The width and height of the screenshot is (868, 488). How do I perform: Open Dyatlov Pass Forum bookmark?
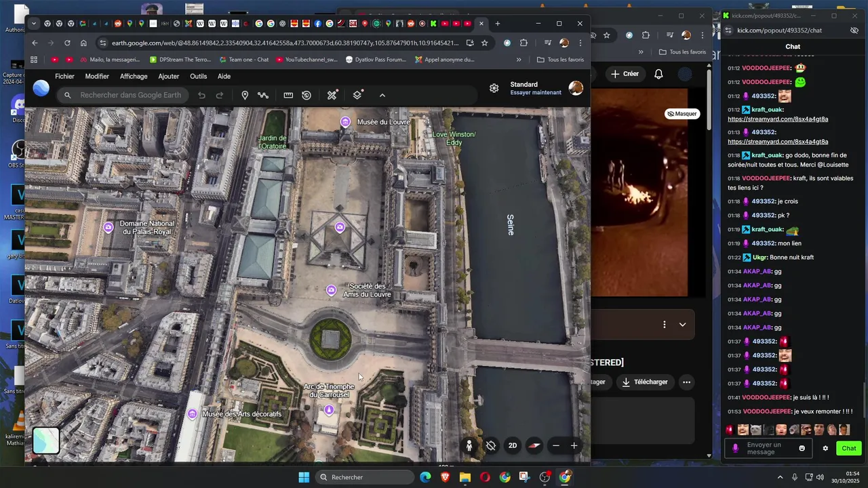tap(376, 60)
